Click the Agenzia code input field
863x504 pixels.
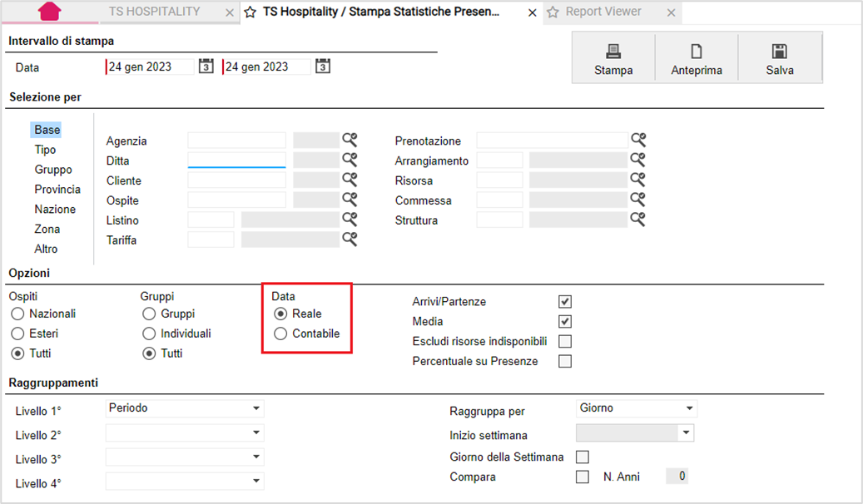[x=236, y=141]
